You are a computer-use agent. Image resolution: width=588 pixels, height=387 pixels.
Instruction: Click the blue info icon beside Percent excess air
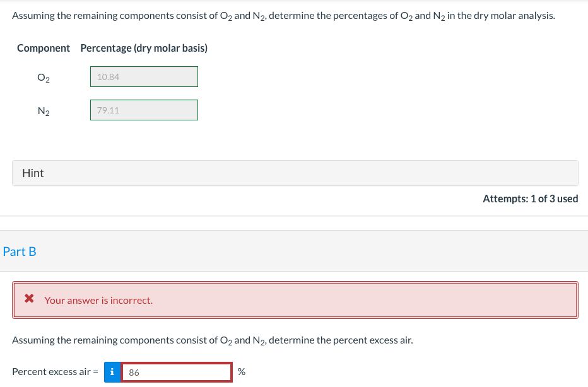(112, 372)
